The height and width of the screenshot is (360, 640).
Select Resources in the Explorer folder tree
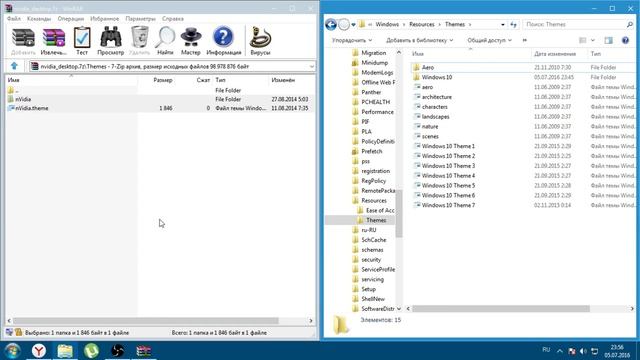[x=374, y=200]
